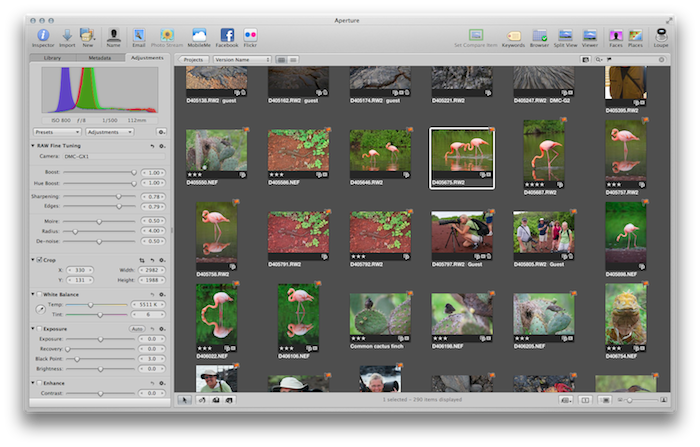This screenshot has height=447, width=700.
Task: Open the Presets dropdown
Action: pyautogui.click(x=57, y=132)
